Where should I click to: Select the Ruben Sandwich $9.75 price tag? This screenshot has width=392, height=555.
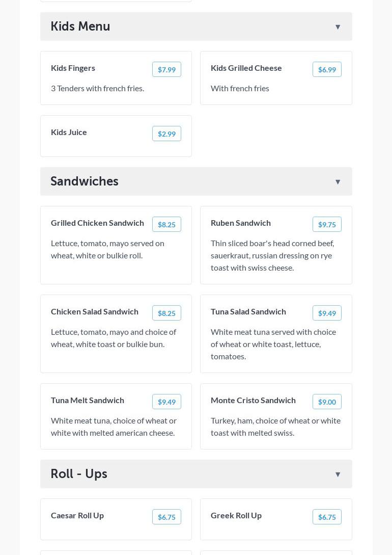click(327, 225)
